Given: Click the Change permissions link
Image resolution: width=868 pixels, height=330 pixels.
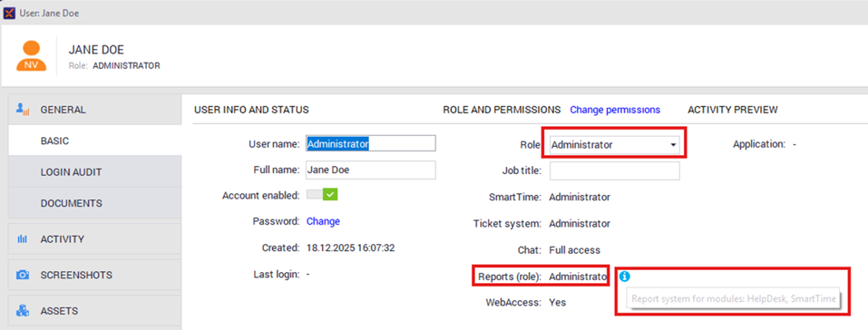Looking at the screenshot, I should click(x=615, y=110).
